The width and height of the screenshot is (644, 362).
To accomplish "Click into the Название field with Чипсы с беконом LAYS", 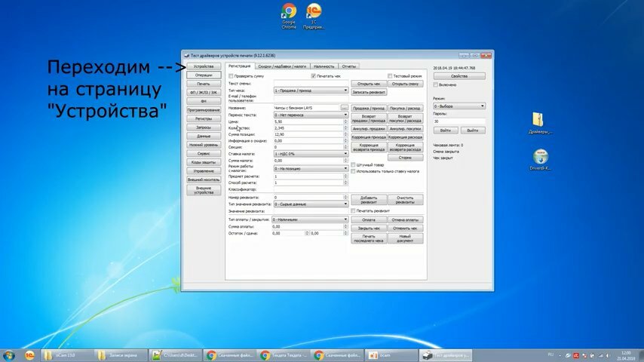I will (x=307, y=108).
